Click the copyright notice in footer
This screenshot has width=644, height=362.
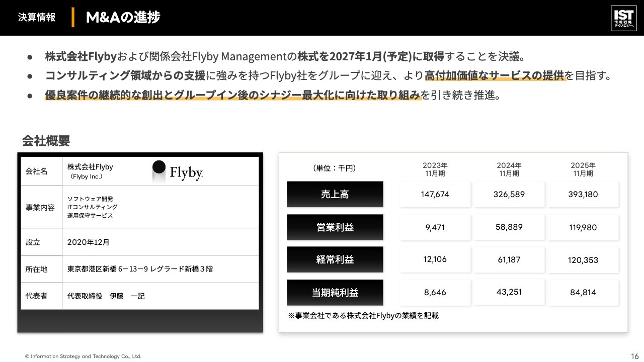click(83, 356)
